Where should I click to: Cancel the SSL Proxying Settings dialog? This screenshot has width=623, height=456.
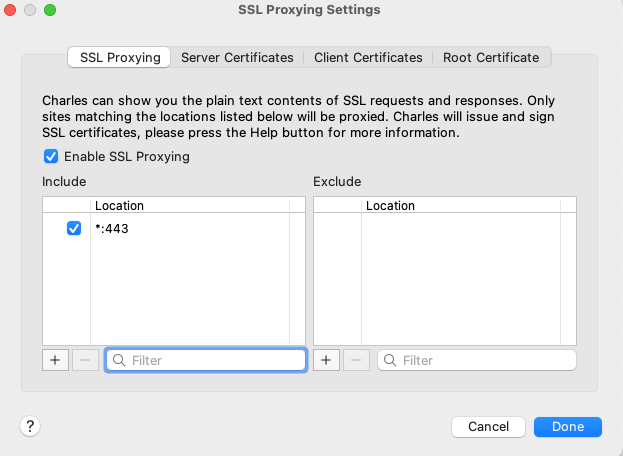point(488,427)
